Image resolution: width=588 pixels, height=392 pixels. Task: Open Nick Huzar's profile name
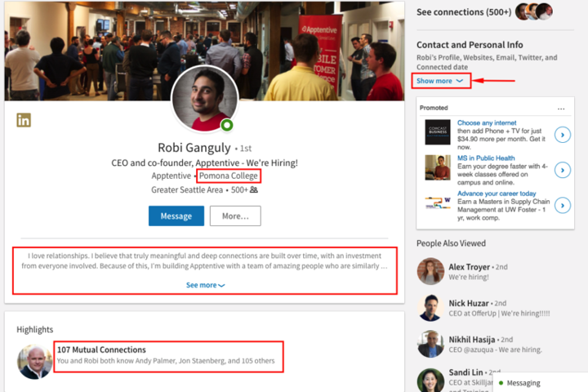point(469,303)
